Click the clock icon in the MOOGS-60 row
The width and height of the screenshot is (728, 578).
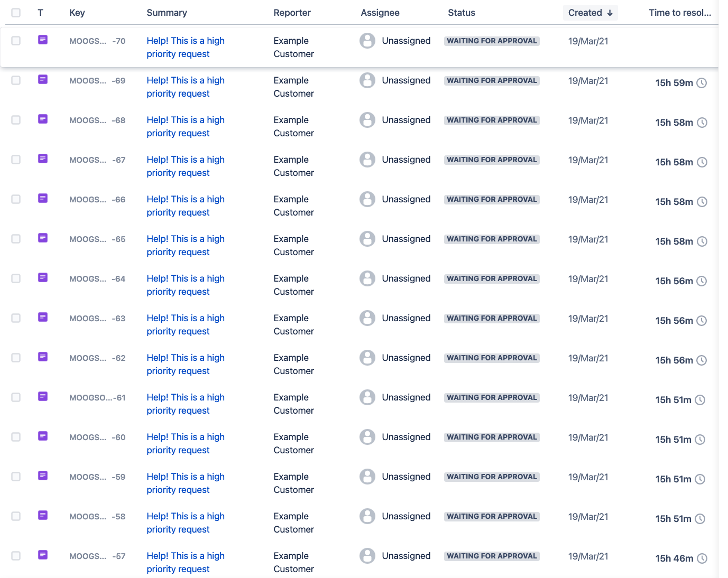(700, 440)
